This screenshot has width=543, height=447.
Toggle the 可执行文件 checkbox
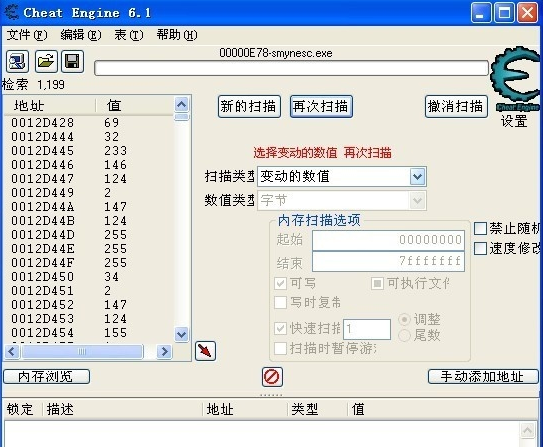[377, 284]
